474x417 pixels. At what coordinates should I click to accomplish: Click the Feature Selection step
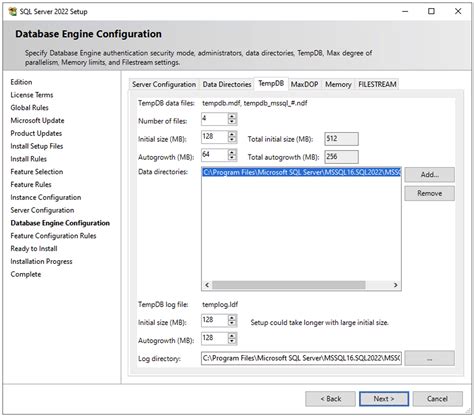[x=37, y=172]
